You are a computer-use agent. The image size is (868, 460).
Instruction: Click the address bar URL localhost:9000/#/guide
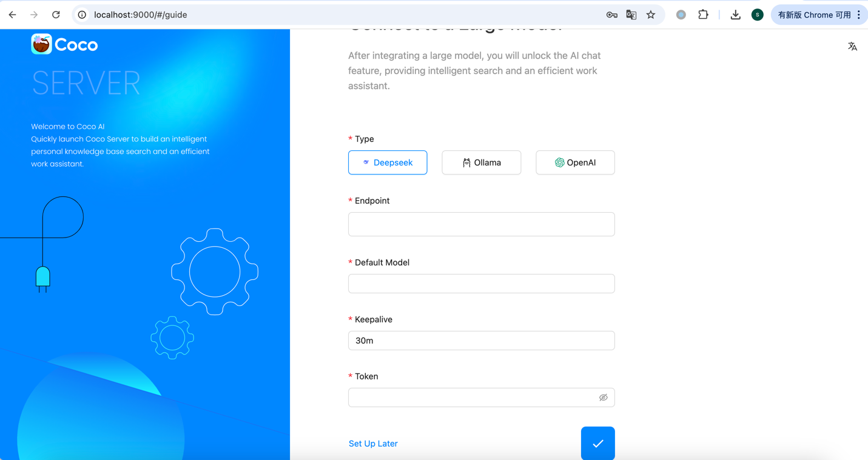[140, 15]
